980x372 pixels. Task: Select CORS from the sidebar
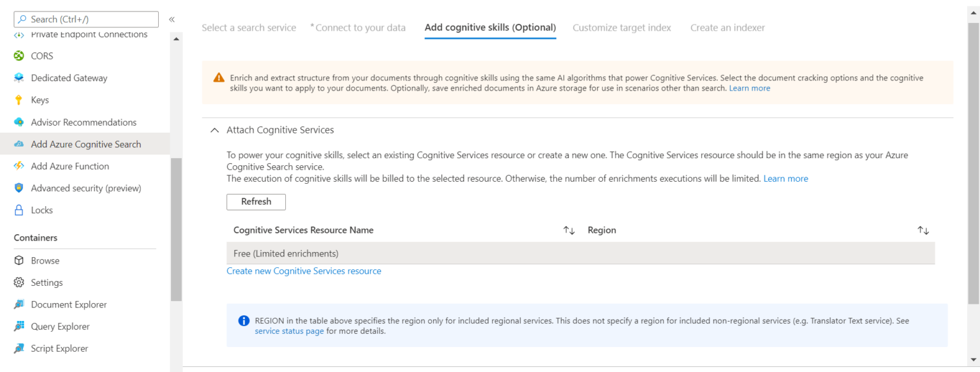[41, 56]
